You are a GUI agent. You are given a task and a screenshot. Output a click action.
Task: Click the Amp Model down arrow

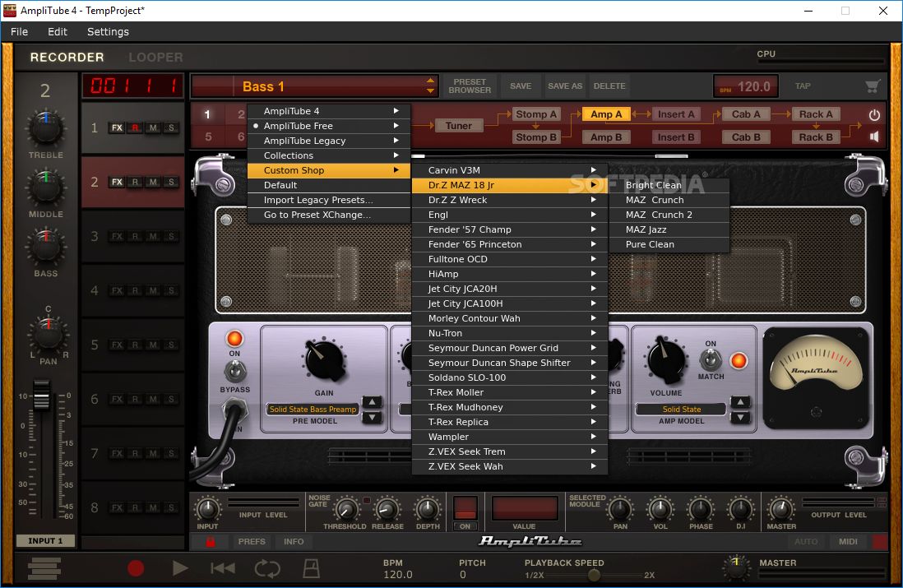coord(740,418)
